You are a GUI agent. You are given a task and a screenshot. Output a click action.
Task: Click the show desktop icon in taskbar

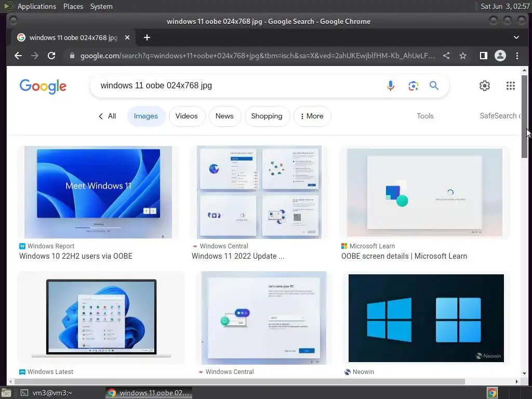point(6,393)
